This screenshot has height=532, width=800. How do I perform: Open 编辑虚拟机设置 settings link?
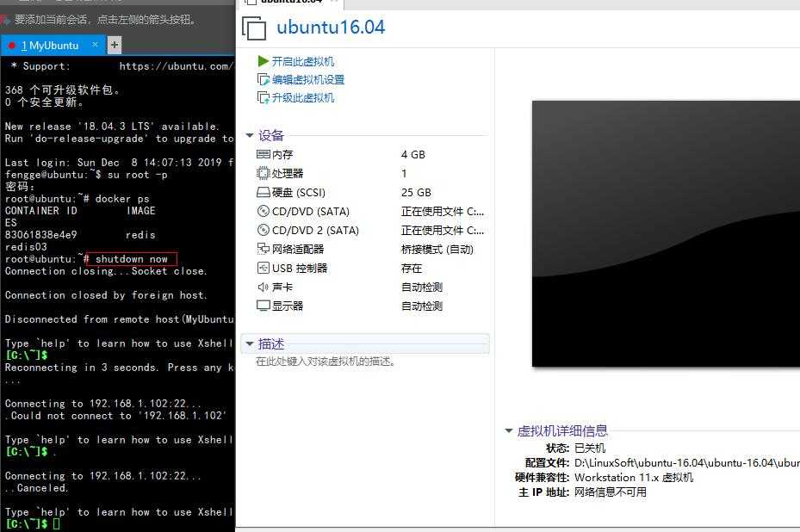click(308, 79)
